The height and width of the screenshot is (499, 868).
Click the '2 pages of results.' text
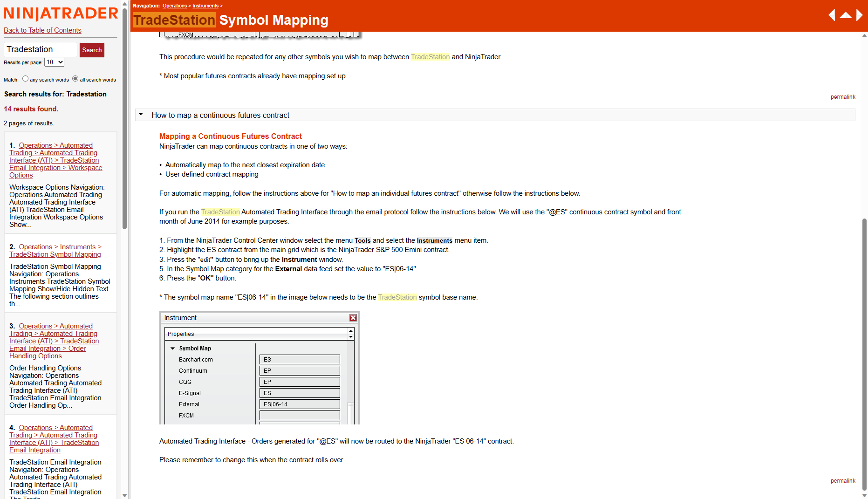tap(29, 123)
